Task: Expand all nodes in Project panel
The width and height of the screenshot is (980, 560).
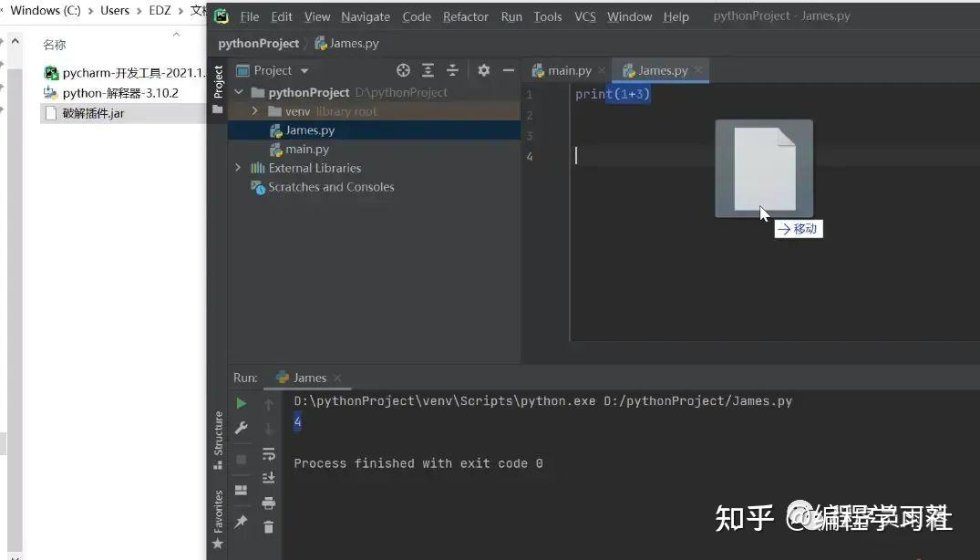Action: pyautogui.click(x=428, y=70)
